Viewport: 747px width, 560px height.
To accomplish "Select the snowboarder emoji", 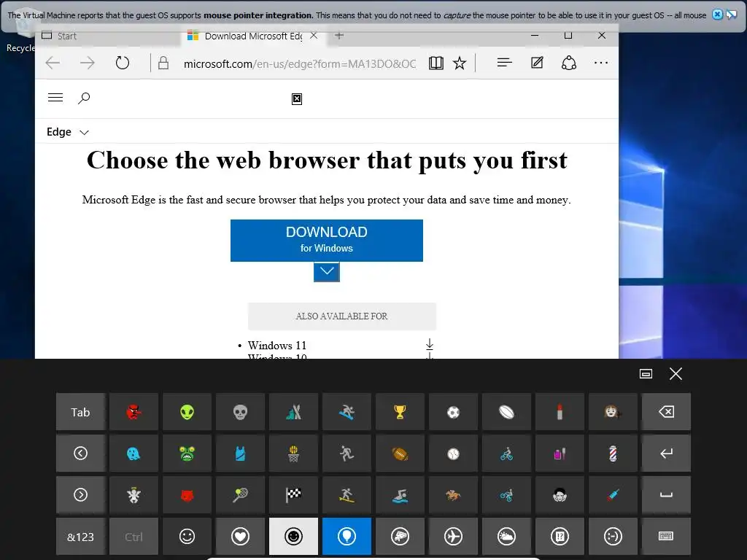I will tap(347, 412).
